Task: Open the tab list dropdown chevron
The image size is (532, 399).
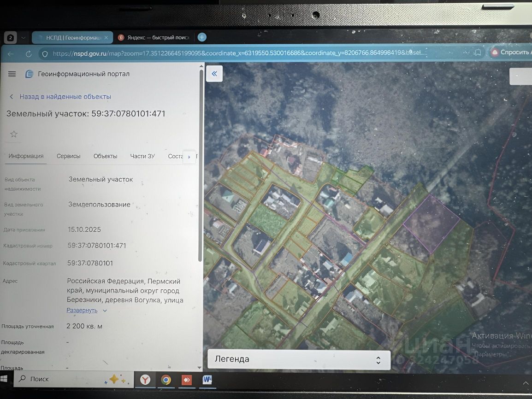Action: click(23, 37)
